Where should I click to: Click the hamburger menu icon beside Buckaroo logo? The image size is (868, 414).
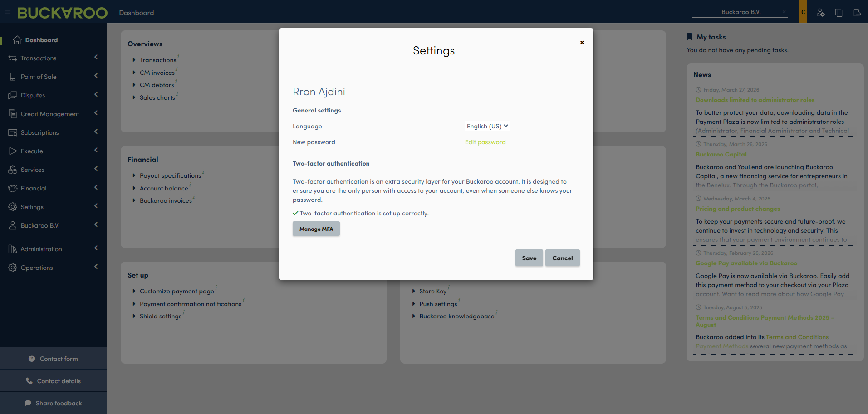(8, 13)
